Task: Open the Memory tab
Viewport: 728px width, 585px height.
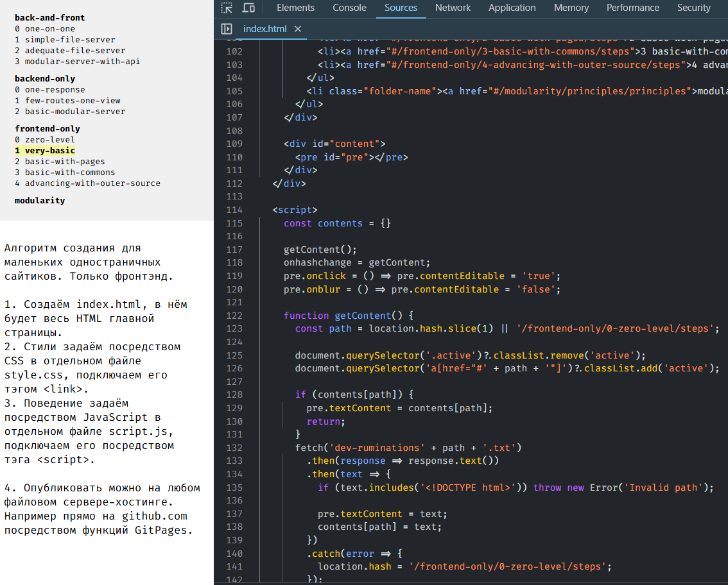Action: click(571, 8)
